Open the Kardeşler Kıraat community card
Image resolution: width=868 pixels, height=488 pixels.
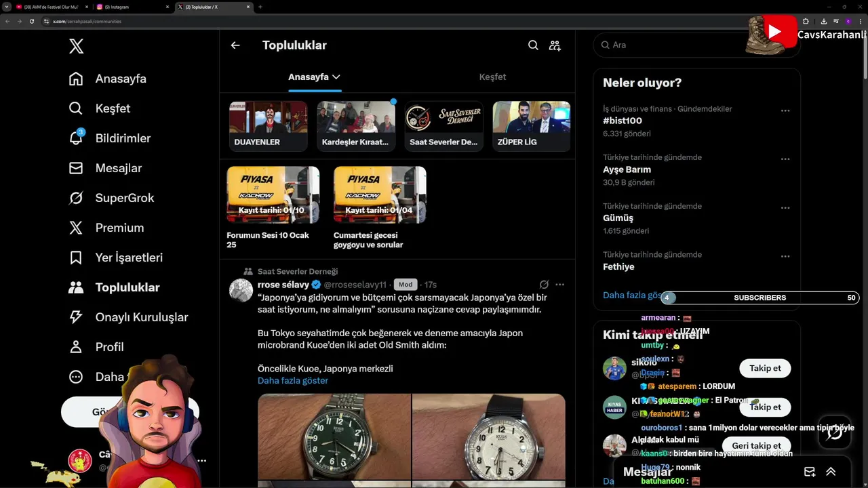pyautogui.click(x=356, y=126)
